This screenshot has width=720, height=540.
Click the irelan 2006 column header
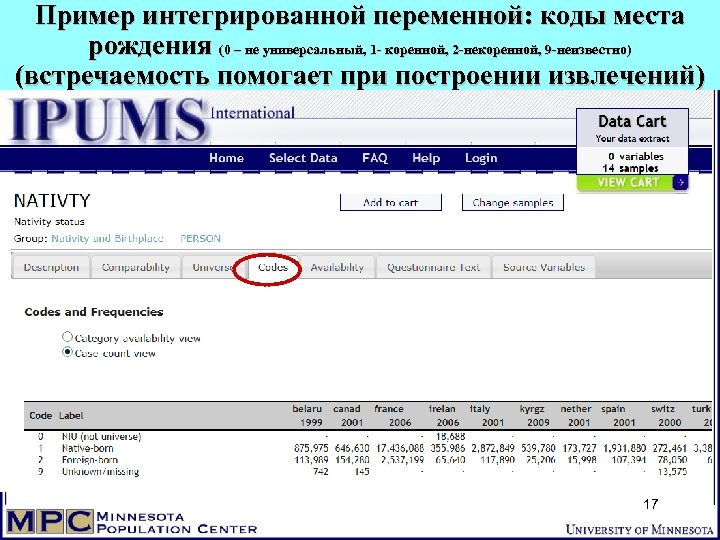(x=443, y=416)
